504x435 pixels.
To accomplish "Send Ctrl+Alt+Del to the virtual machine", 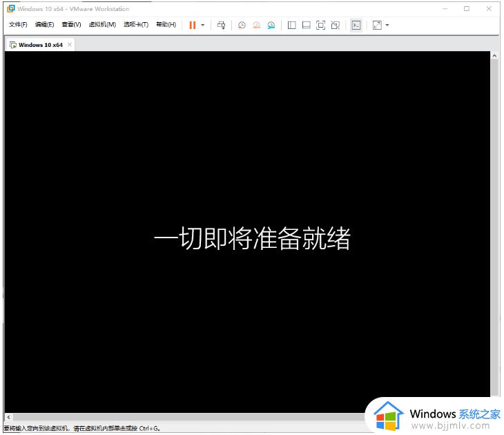I will (x=221, y=25).
